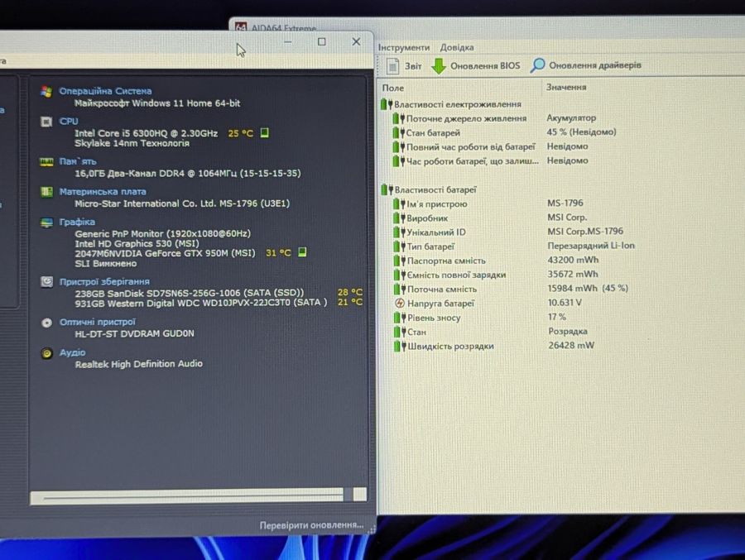Click the green GPU temperature indicator square

[x=302, y=251]
